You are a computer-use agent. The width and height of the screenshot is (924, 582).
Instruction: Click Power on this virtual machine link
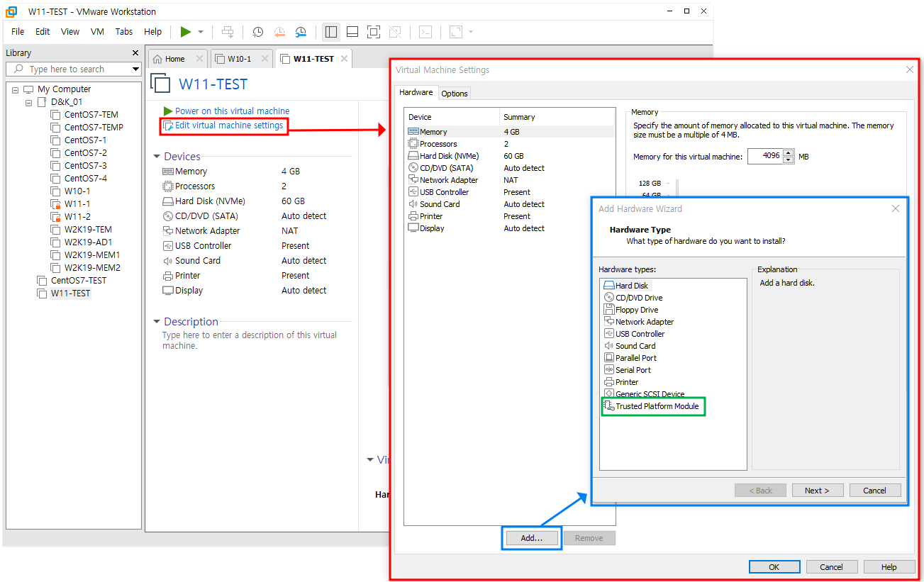point(232,111)
